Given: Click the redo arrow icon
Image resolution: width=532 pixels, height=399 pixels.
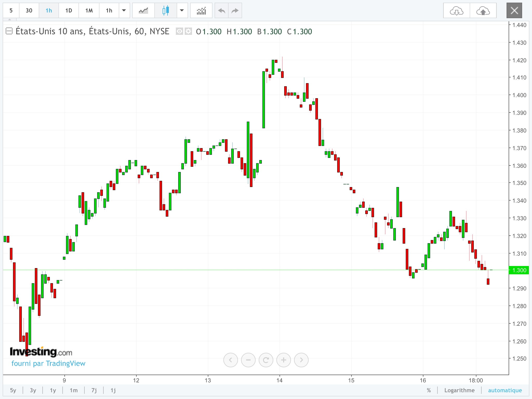Looking at the screenshot, I should click(235, 11).
